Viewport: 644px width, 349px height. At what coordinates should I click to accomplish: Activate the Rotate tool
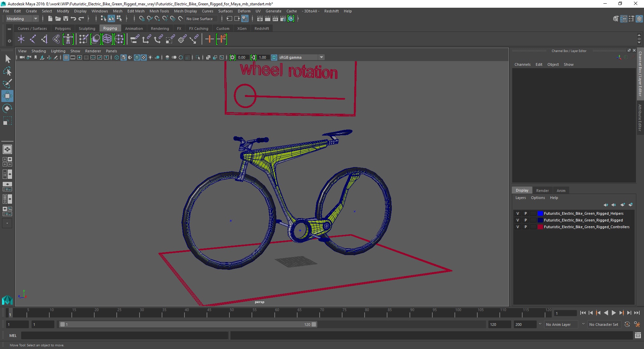(7, 108)
